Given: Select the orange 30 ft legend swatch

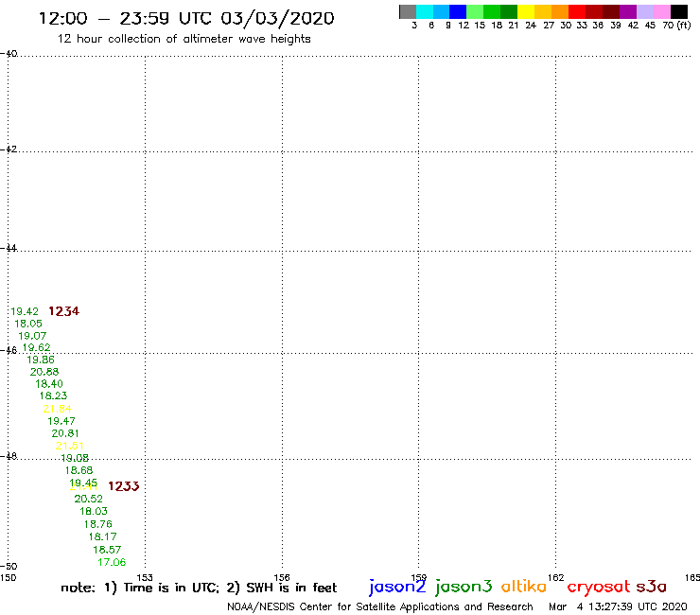Looking at the screenshot, I should tap(560, 11).
